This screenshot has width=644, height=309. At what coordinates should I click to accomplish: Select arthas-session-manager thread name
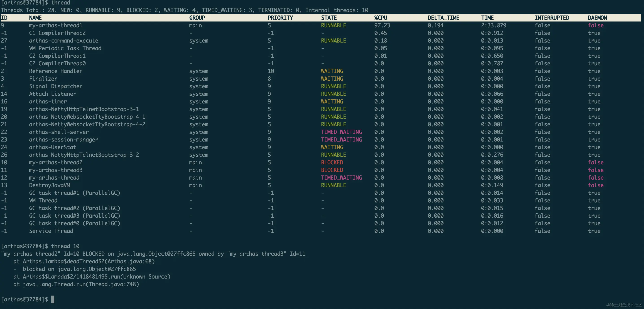[63, 139]
